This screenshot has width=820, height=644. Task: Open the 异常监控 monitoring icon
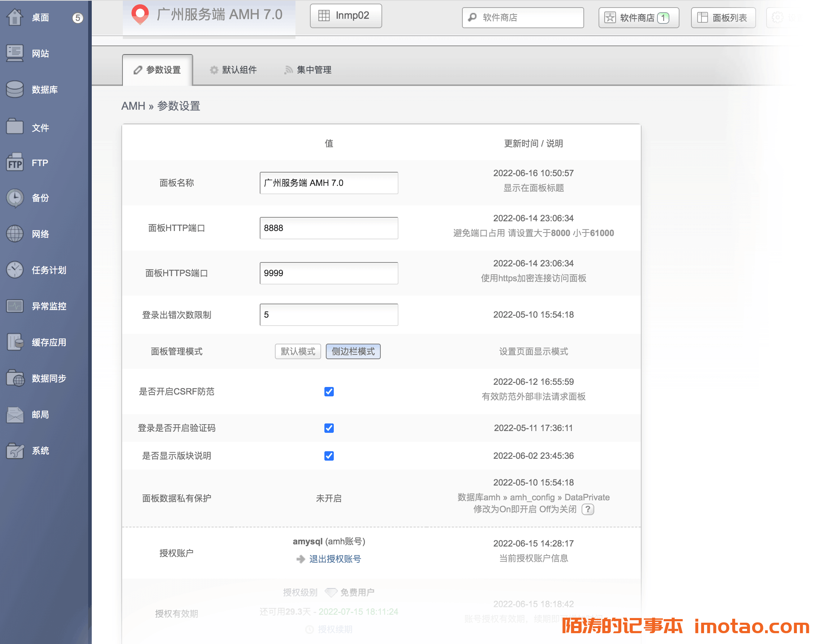[x=15, y=306]
